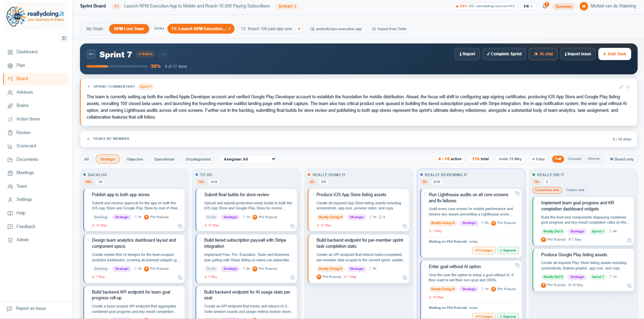Image resolution: width=644 pixels, height=319 pixels.
Task: Sort done column by Completion date
Action: click(x=547, y=190)
